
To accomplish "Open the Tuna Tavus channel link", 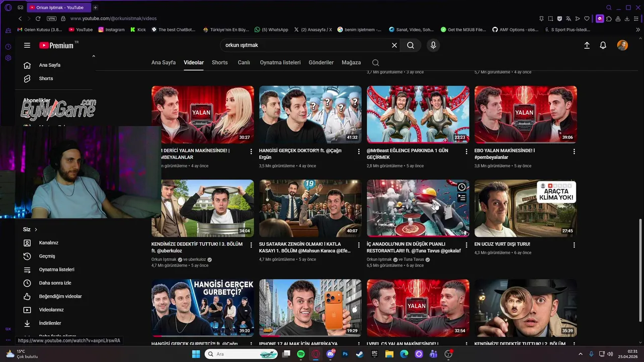I will [x=415, y=259].
